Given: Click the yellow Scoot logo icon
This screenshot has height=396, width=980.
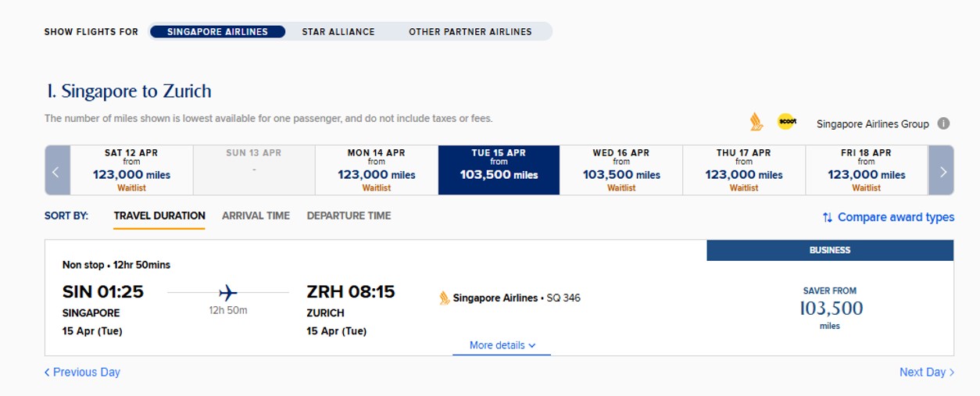Looking at the screenshot, I should [786, 122].
